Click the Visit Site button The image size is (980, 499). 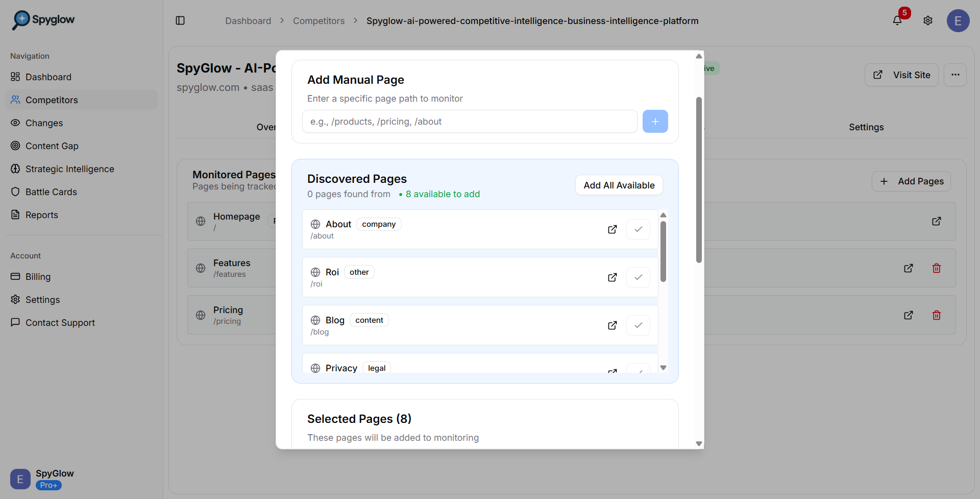pyautogui.click(x=901, y=75)
